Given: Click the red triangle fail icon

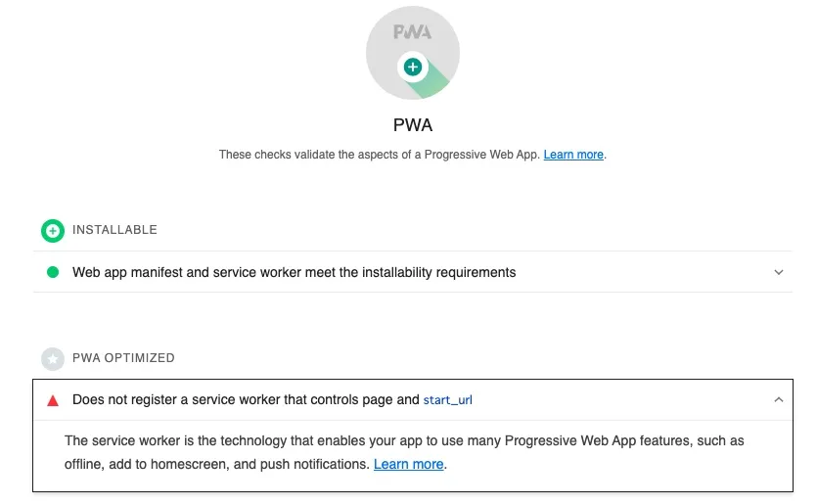Looking at the screenshot, I should tap(53, 400).
